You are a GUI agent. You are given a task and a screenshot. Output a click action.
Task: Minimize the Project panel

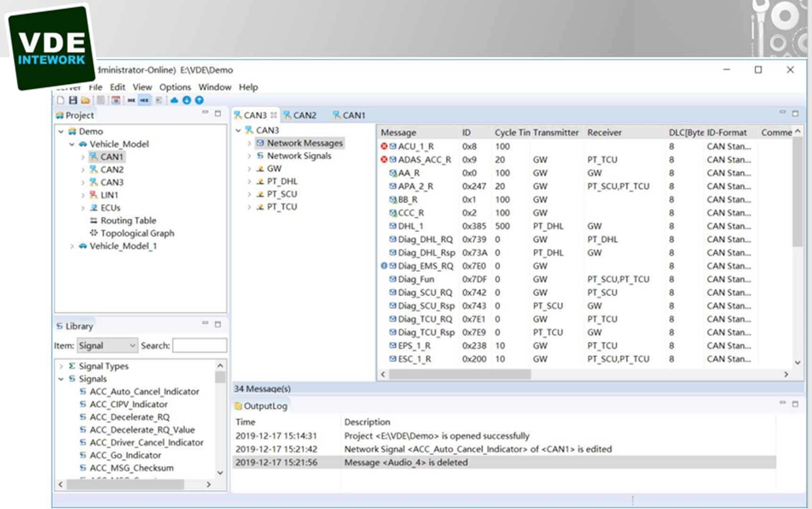coord(205,112)
